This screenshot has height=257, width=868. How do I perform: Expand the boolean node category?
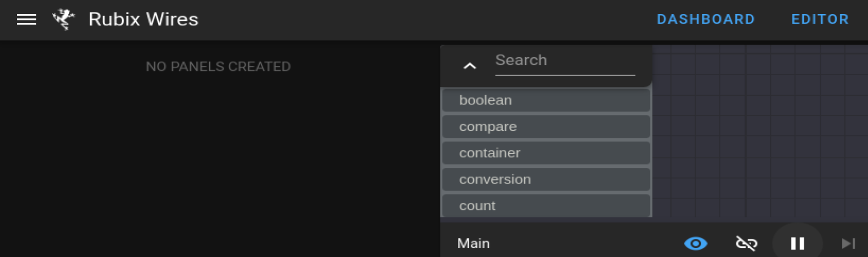546,100
